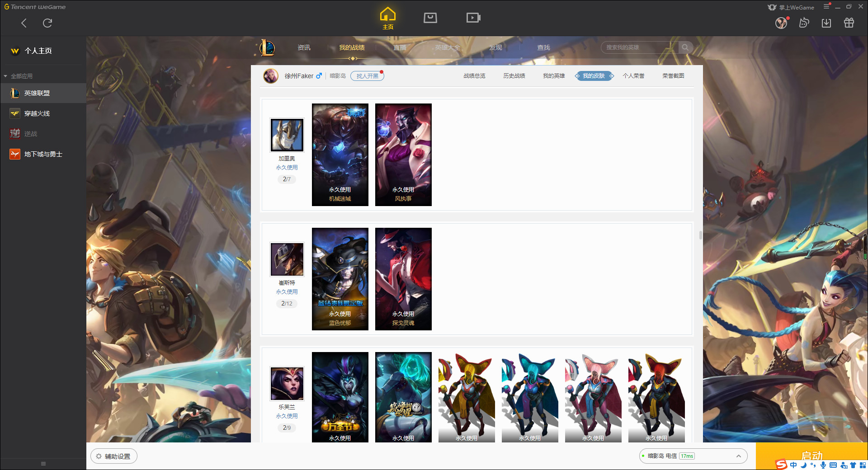
Task: Click the skin list scrollbar handle
Action: 700,235
